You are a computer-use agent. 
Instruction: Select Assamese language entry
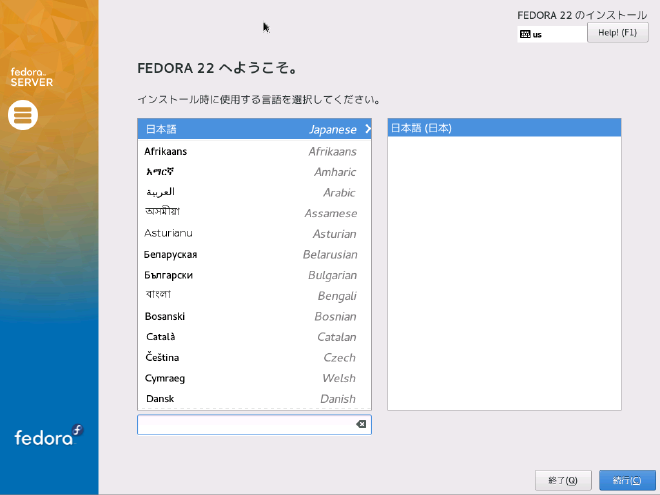[x=254, y=213]
